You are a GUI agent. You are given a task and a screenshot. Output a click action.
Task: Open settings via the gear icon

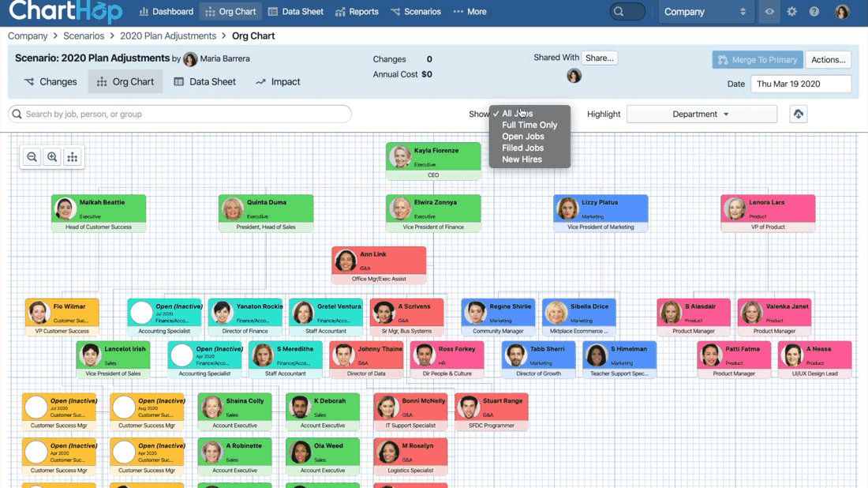point(791,12)
